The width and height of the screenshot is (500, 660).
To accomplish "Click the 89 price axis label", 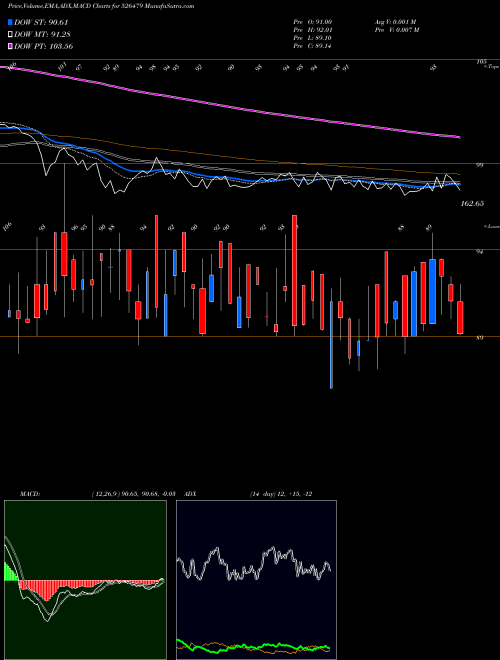I will point(479,338).
